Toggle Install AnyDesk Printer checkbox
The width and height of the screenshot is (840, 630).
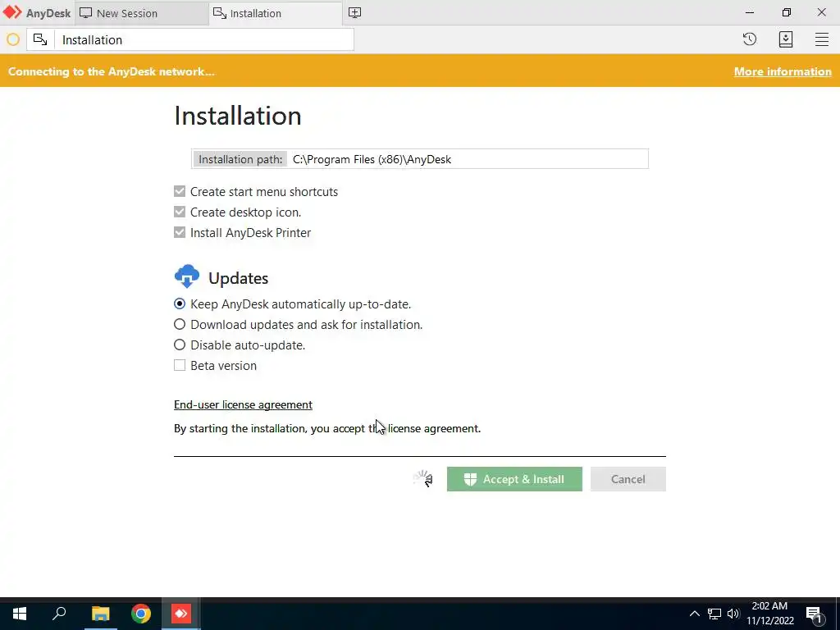coord(180,232)
